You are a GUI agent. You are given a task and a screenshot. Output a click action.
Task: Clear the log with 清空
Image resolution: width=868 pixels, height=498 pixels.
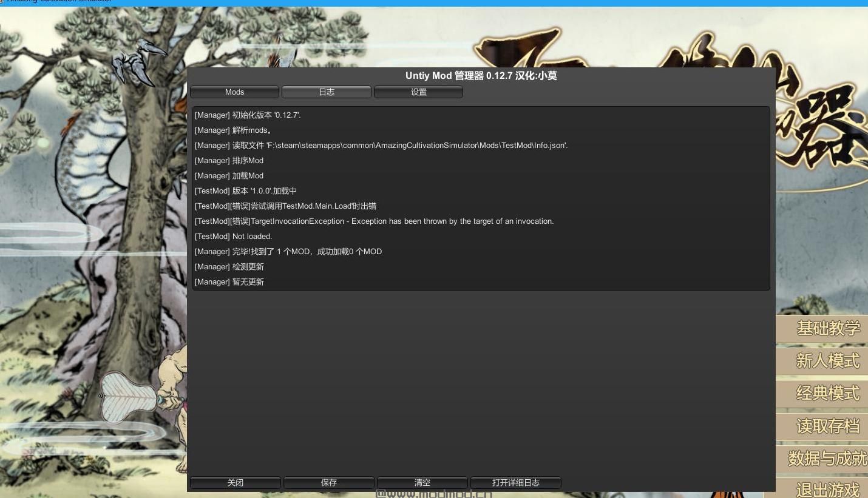tap(422, 483)
